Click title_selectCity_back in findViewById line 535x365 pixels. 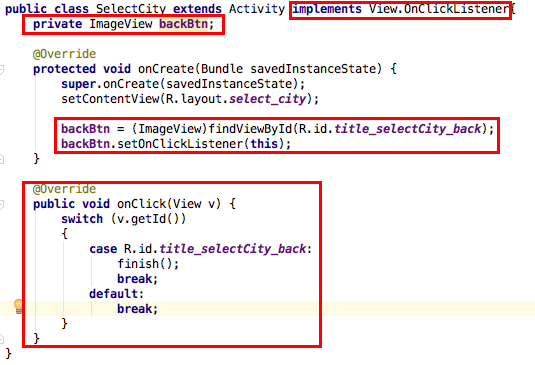click(407, 129)
